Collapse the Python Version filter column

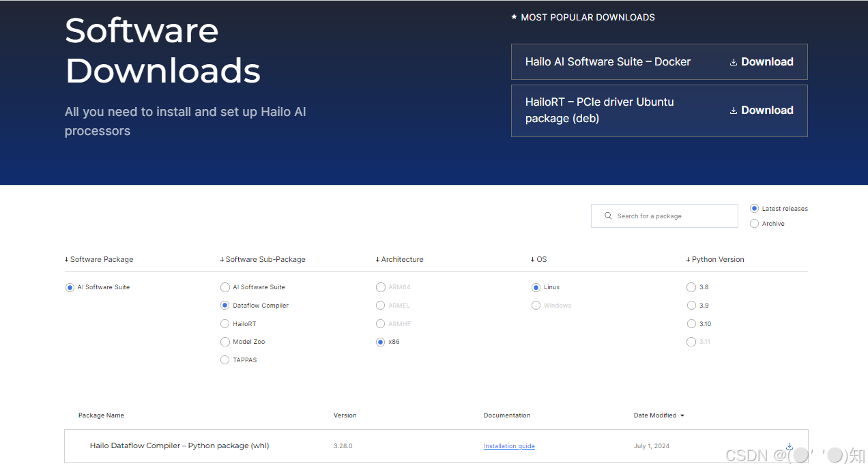715,260
